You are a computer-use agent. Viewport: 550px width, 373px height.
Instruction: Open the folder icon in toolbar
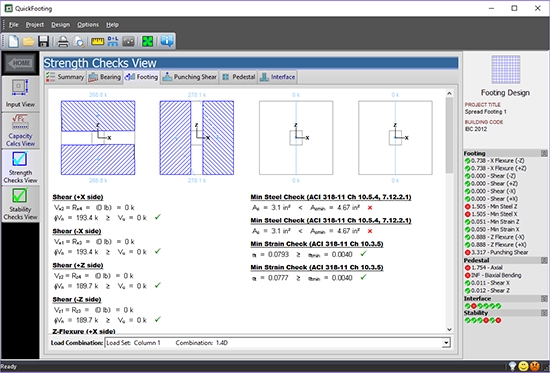tap(28, 41)
